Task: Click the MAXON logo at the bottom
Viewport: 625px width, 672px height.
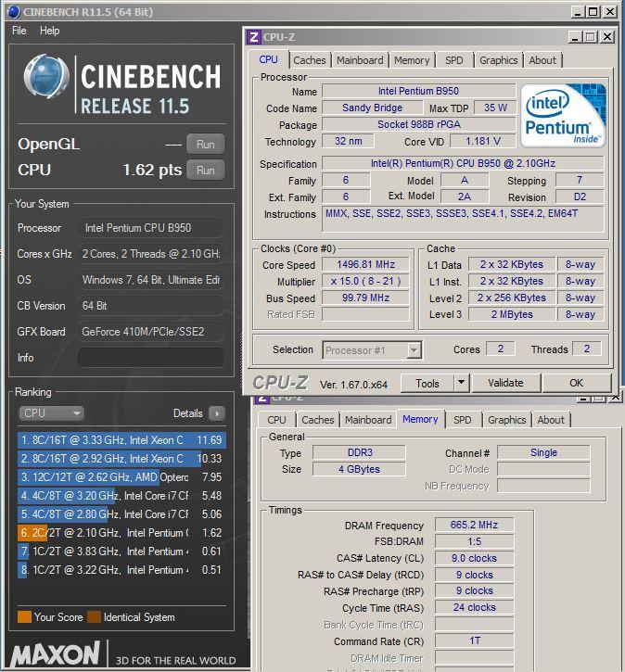Action: [56, 654]
